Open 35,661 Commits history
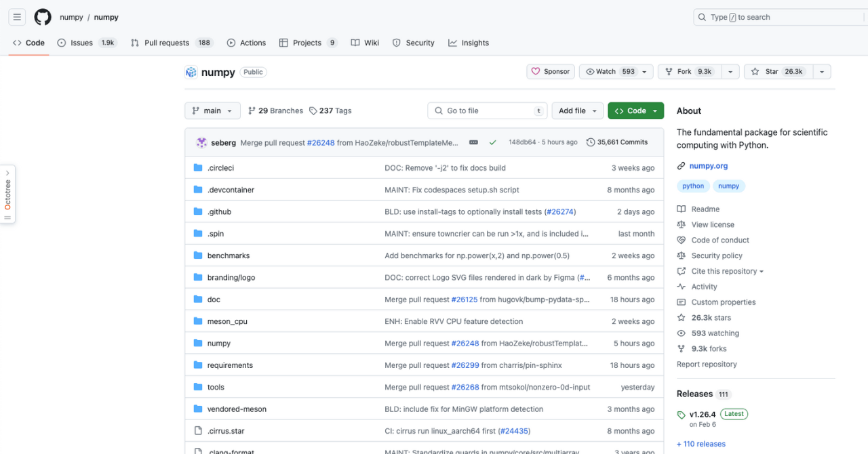Image resolution: width=868 pixels, height=454 pixels. tap(617, 142)
